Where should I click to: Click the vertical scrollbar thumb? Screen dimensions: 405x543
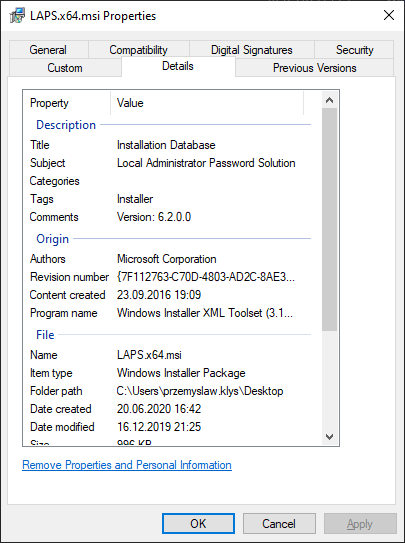coord(330,220)
